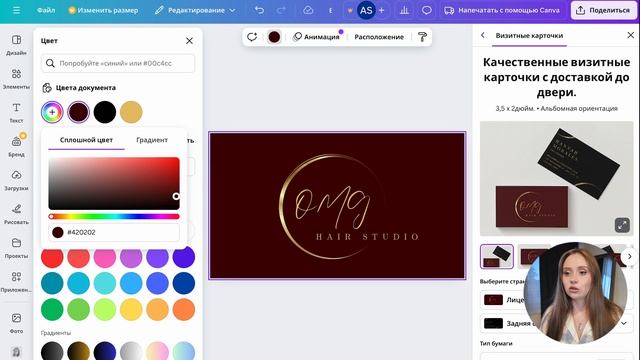Open the Проекты sidebar panel
Image resolution: width=640 pixels, height=360 pixels.
pyautogui.click(x=16, y=248)
